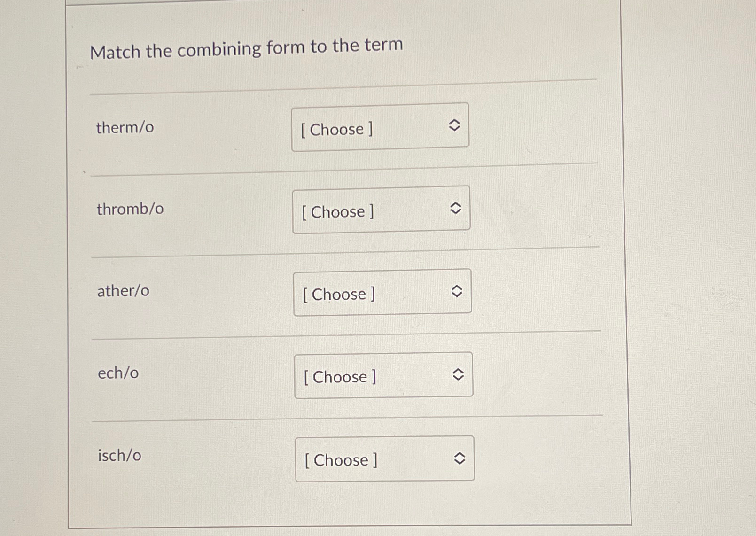Screen dimensions: 756x536
Task: Click the down arrow of the ech/o selector
Action: (x=458, y=378)
